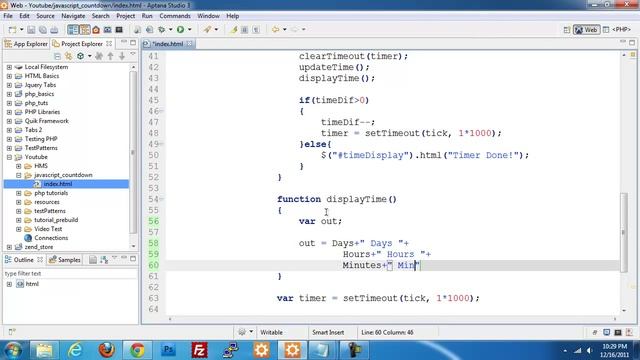The height and width of the screenshot is (360, 640).
Task: Select the zend_store project
Action: (x=39, y=247)
